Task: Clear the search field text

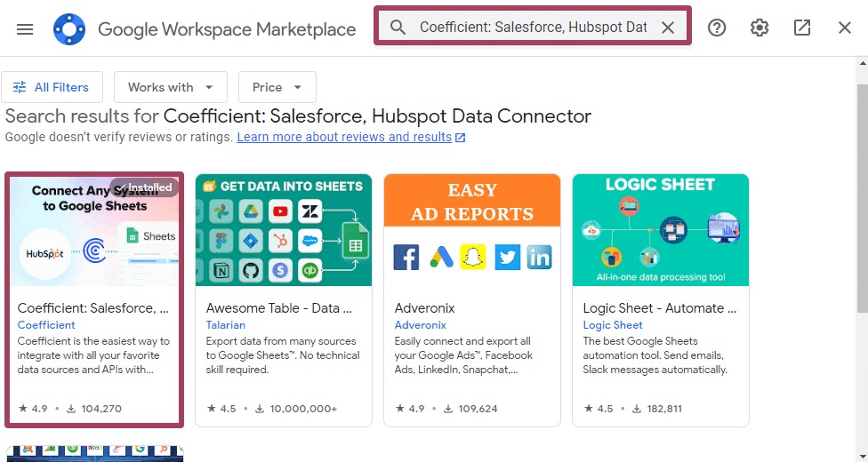Action: [668, 28]
